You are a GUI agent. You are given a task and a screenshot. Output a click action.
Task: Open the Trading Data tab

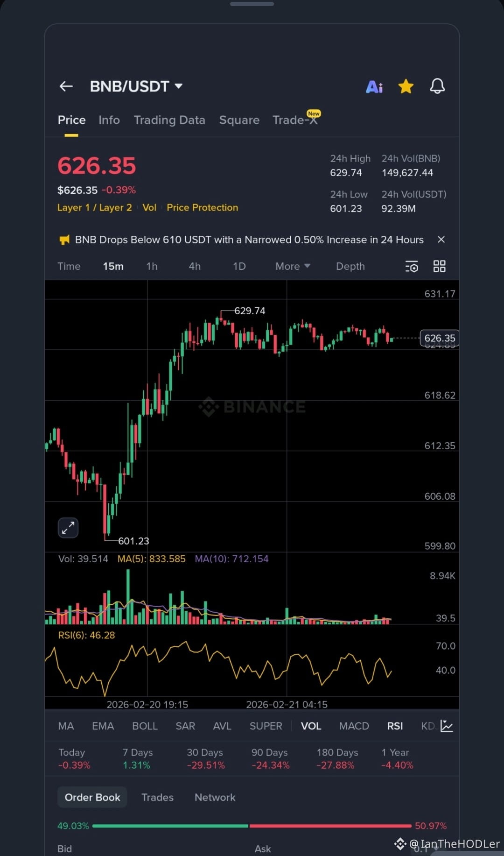coord(169,120)
